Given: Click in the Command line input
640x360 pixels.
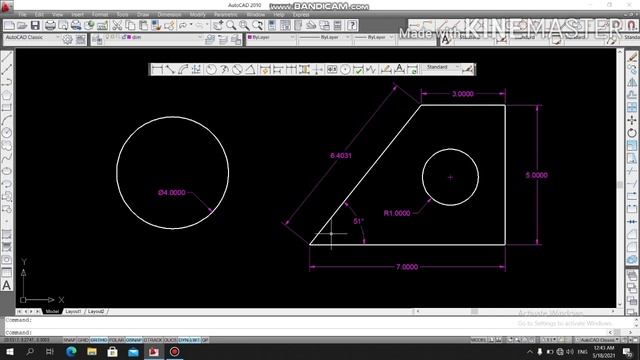Looking at the screenshot, I should pos(306,332).
